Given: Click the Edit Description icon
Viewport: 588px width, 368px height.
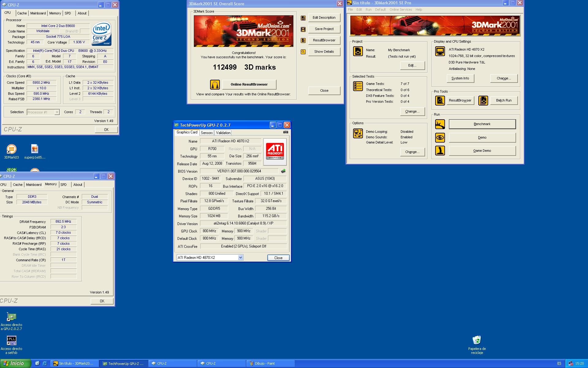Looking at the screenshot, I should [x=303, y=18].
